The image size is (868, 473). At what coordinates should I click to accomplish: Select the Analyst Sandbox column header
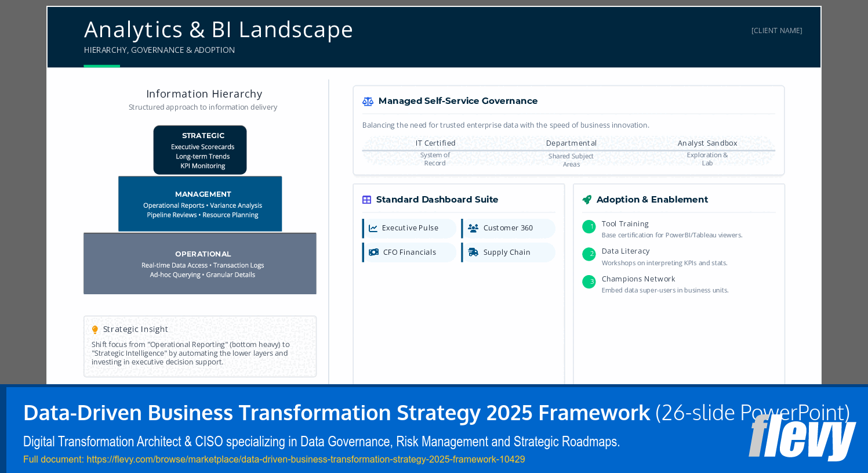707,143
